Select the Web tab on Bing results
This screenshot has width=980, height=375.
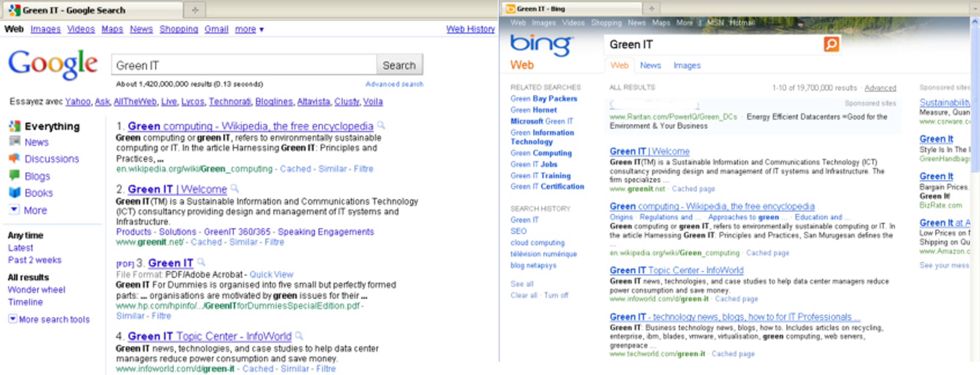point(619,65)
